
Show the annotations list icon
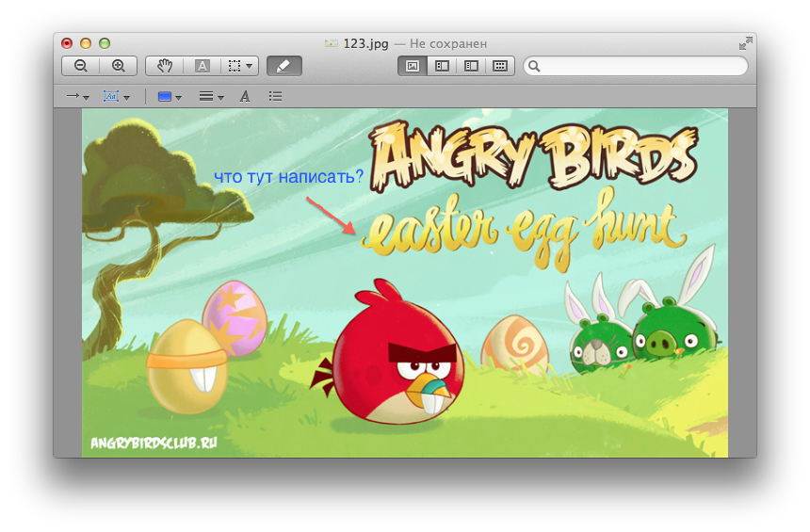tap(275, 97)
